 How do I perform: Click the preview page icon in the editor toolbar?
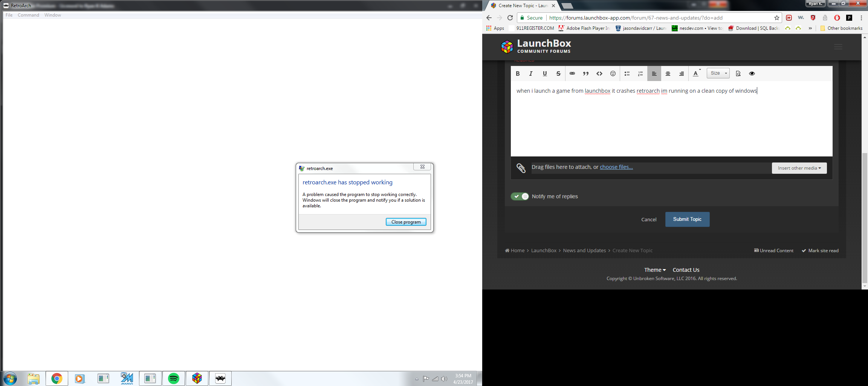click(738, 74)
